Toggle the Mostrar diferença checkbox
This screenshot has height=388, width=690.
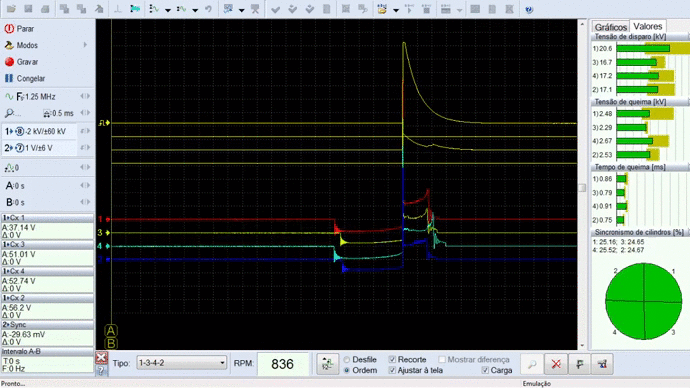coord(442,360)
